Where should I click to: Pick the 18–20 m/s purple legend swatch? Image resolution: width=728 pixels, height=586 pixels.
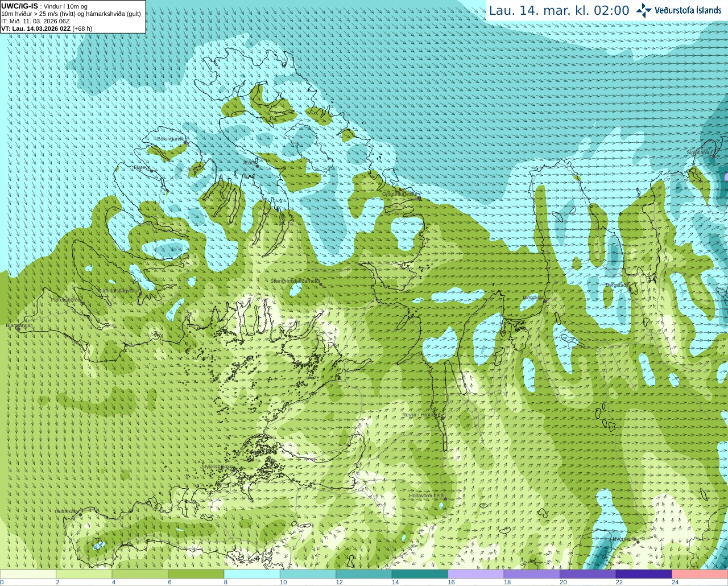[x=532, y=574]
